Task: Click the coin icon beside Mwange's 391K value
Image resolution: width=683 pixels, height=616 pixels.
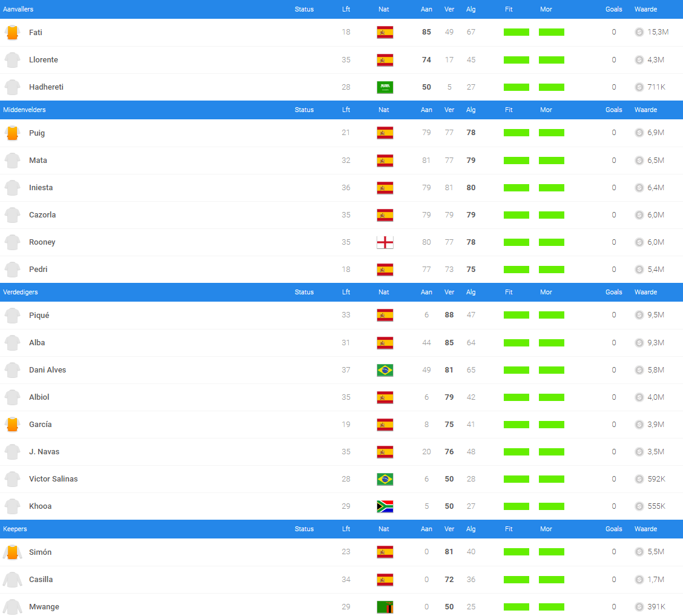Action: pos(639,607)
